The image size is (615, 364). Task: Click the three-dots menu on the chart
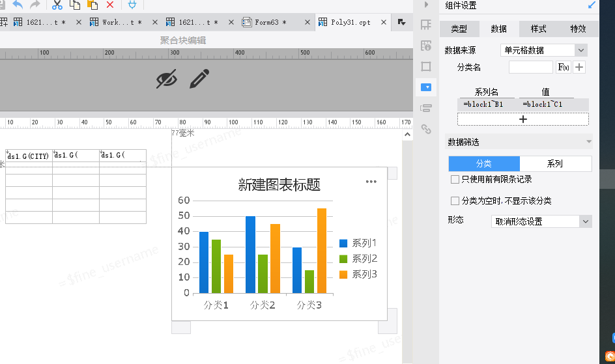(x=371, y=182)
